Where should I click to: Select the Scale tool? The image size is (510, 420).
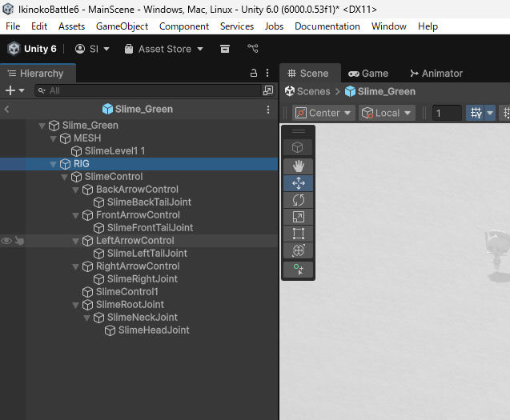click(x=298, y=217)
